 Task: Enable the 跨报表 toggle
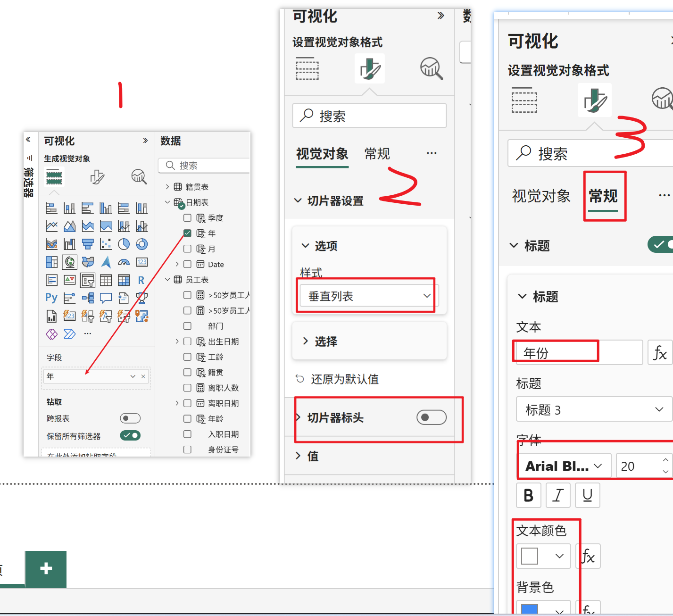[130, 418]
